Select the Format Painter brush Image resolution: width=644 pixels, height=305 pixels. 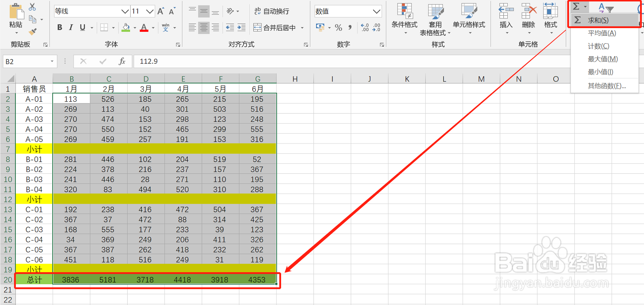click(x=32, y=32)
